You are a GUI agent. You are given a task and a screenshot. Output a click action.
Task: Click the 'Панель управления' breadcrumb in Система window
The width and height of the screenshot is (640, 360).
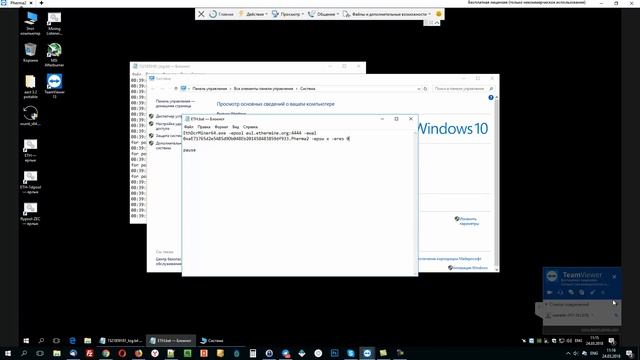point(210,89)
